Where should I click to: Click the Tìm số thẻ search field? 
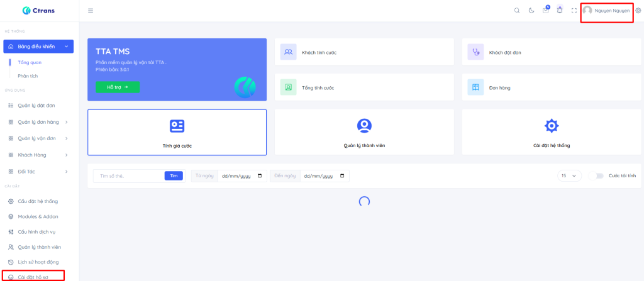pyautogui.click(x=129, y=176)
